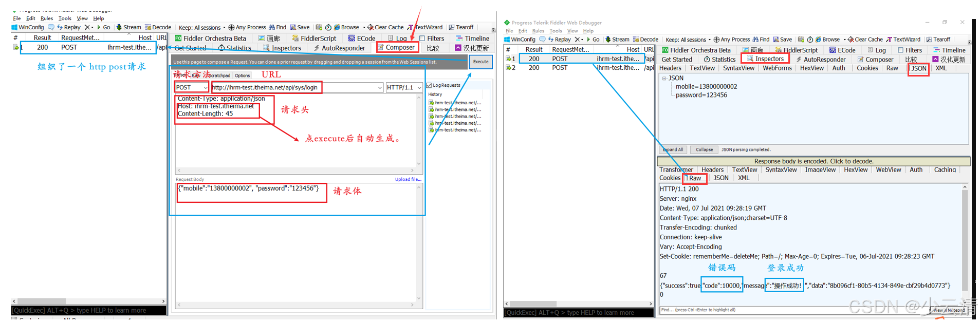Click Replay in left Fiddler toolbar
The image size is (980, 323).
coord(69,27)
